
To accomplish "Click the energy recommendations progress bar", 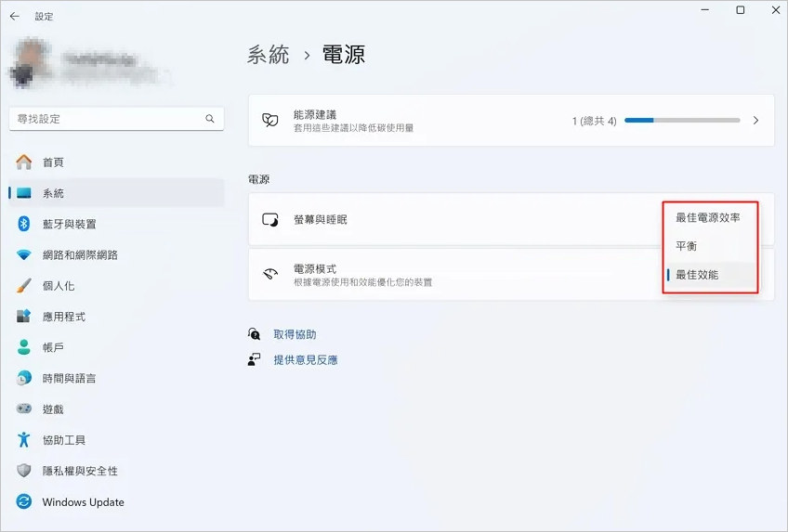I will [x=682, y=121].
